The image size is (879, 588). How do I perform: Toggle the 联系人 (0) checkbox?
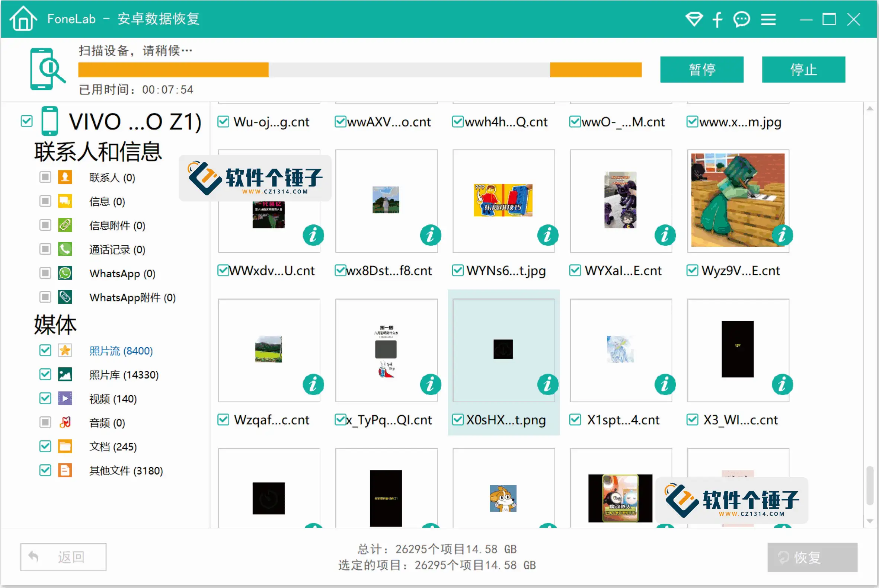[45, 177]
